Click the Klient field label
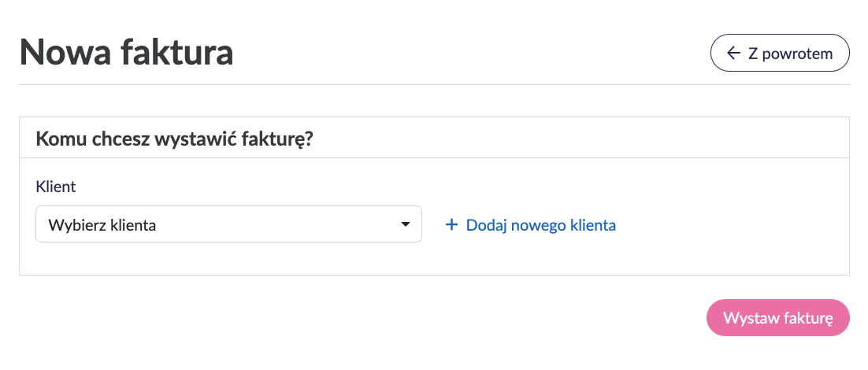Viewport: 868px width, 370px height. coord(56,187)
